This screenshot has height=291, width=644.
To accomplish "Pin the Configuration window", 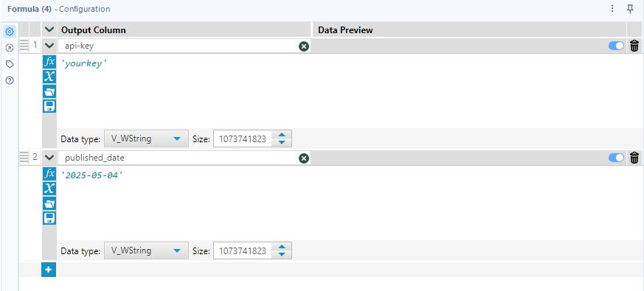I will (x=630, y=9).
